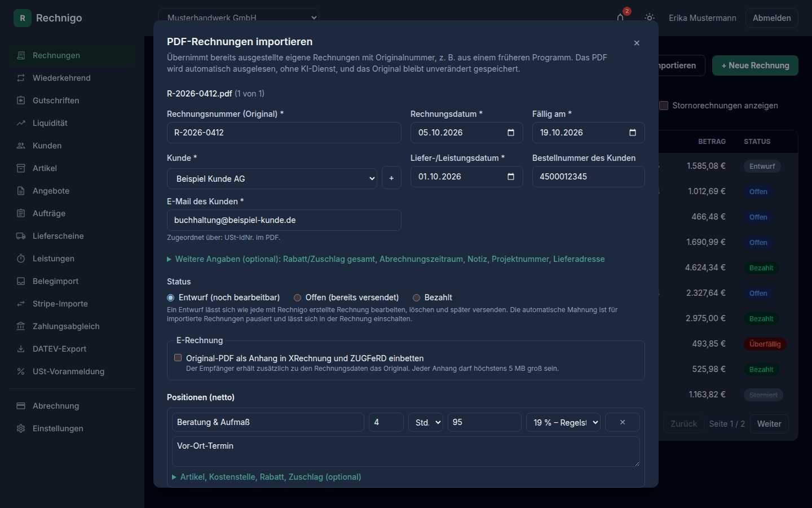Toggle the light/dark theme sun icon
Image resolution: width=812 pixels, height=508 pixels.
[x=650, y=17]
